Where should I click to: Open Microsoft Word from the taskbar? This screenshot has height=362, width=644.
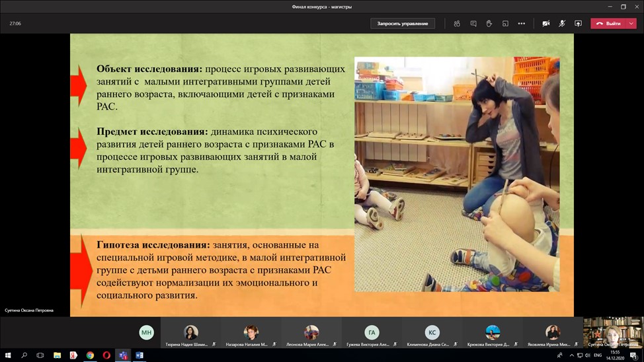point(140,355)
